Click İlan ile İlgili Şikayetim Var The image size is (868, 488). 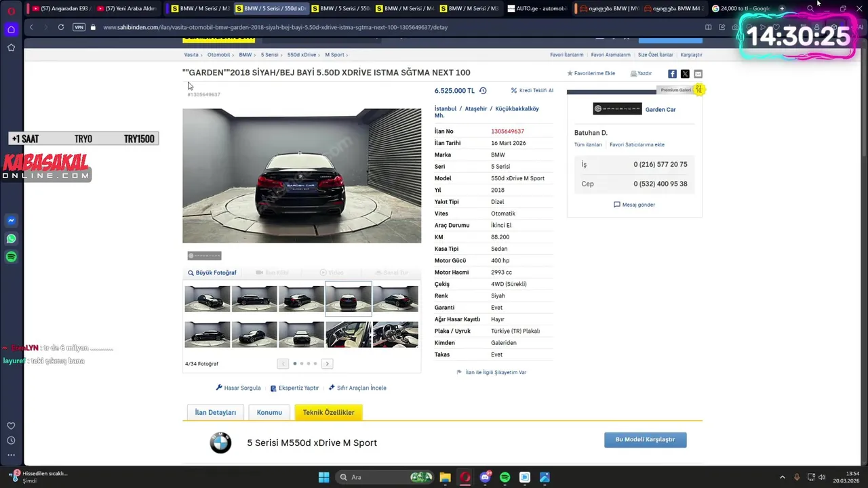(x=492, y=372)
